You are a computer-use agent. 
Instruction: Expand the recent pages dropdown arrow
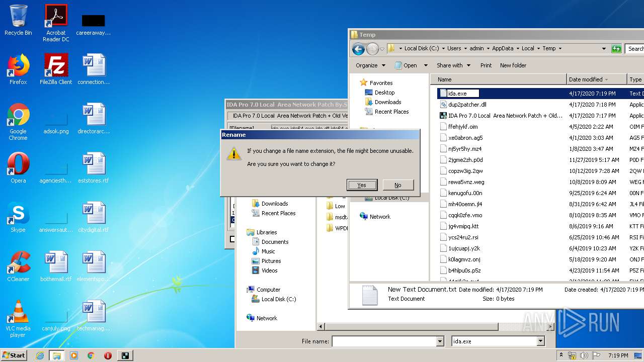pyautogui.click(x=382, y=49)
